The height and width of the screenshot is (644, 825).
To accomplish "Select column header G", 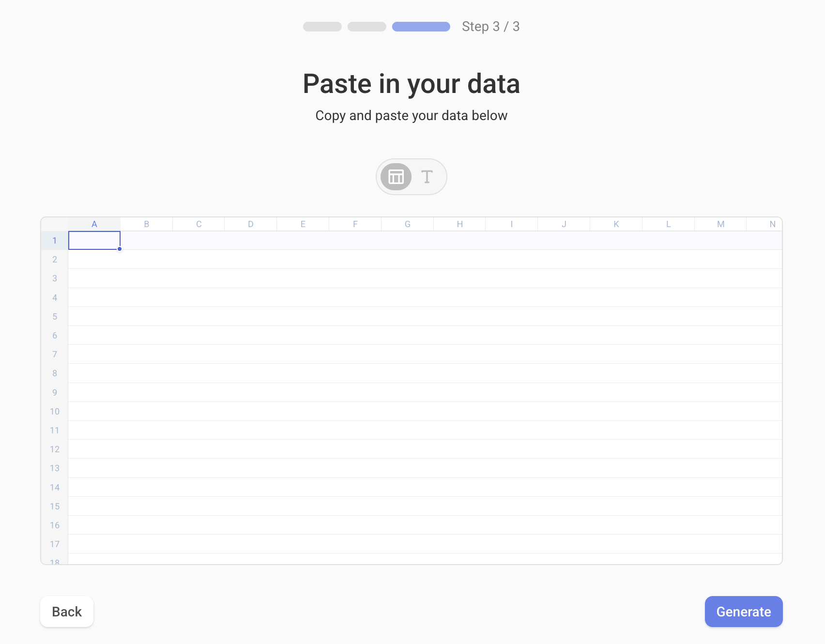I will point(407,224).
